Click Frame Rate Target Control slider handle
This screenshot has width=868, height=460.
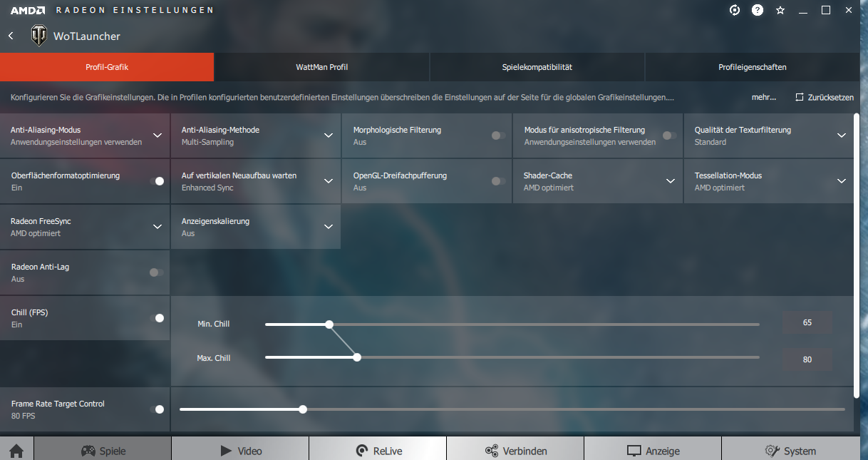pos(303,409)
